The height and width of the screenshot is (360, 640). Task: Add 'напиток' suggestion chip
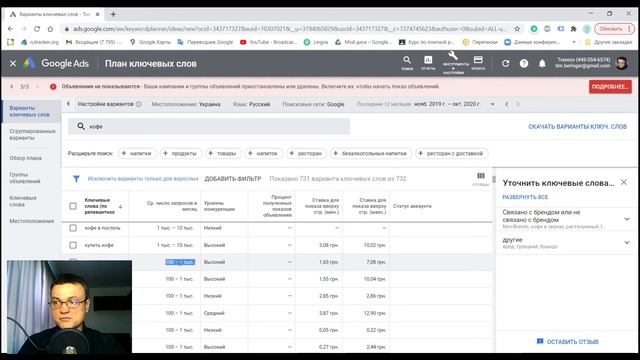(263, 153)
